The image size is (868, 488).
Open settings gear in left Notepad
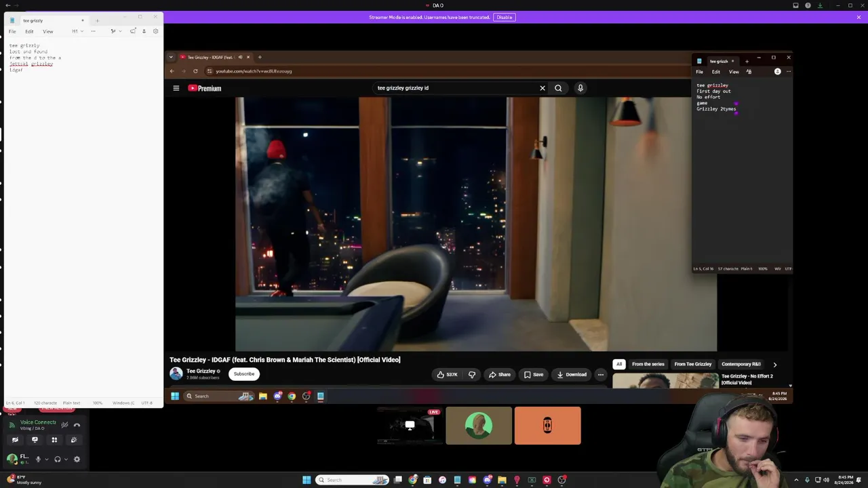click(x=155, y=31)
